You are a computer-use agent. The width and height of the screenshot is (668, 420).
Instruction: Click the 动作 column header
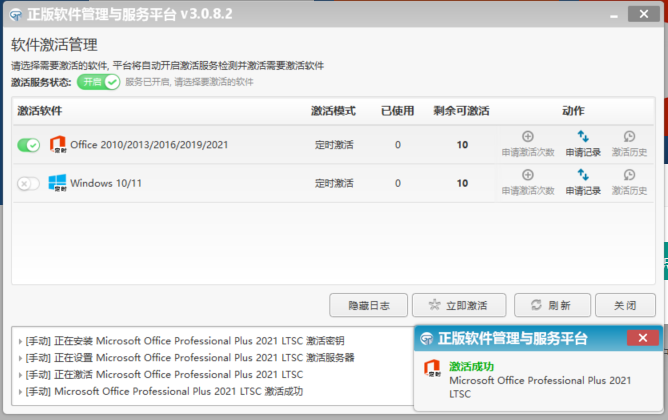click(x=573, y=111)
